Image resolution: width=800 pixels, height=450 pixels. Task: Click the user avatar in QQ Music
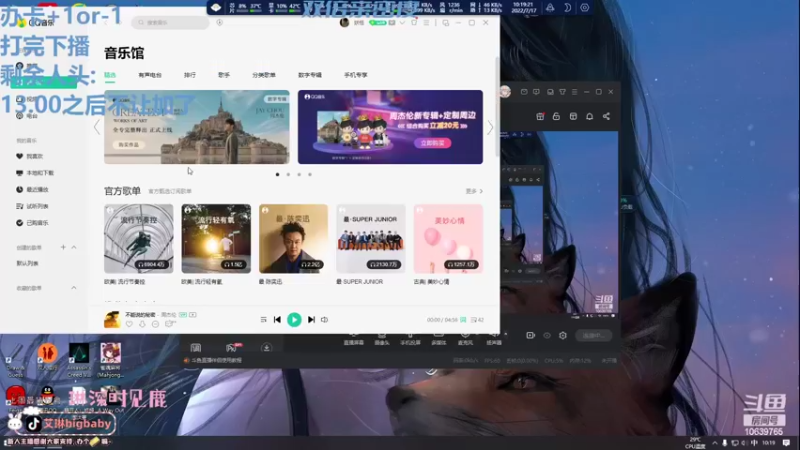(x=344, y=22)
